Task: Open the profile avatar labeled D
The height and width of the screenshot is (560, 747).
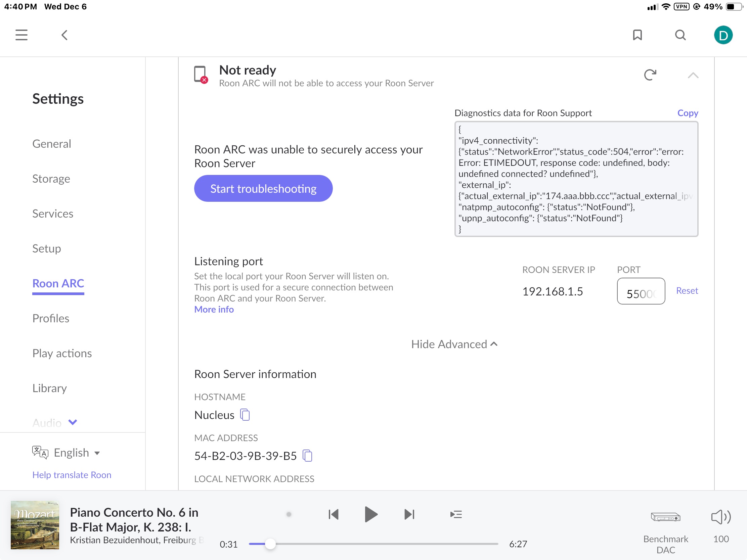Action: [x=723, y=35]
